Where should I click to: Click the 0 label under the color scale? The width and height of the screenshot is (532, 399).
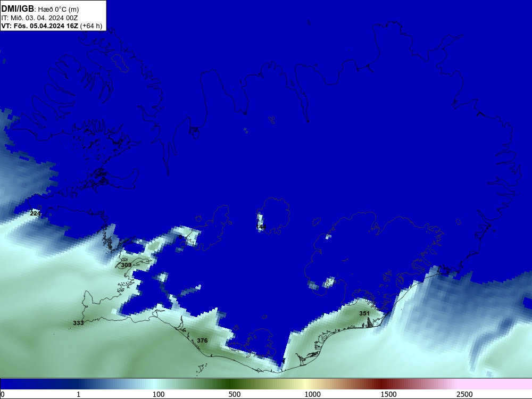click(x=3, y=394)
